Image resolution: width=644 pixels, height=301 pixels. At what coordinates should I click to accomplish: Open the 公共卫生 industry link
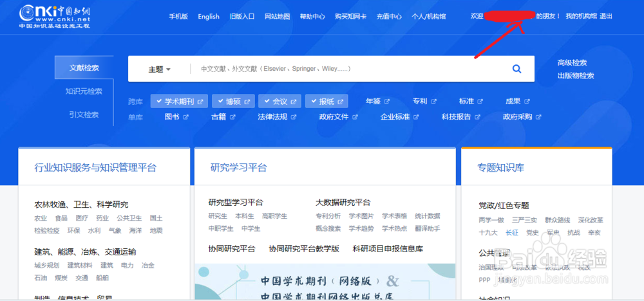pyautogui.click(x=129, y=218)
